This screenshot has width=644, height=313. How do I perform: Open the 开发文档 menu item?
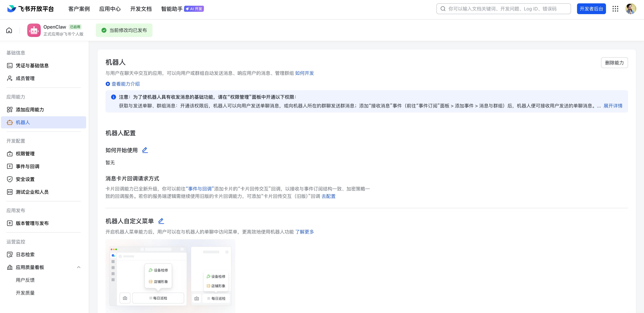tap(141, 9)
